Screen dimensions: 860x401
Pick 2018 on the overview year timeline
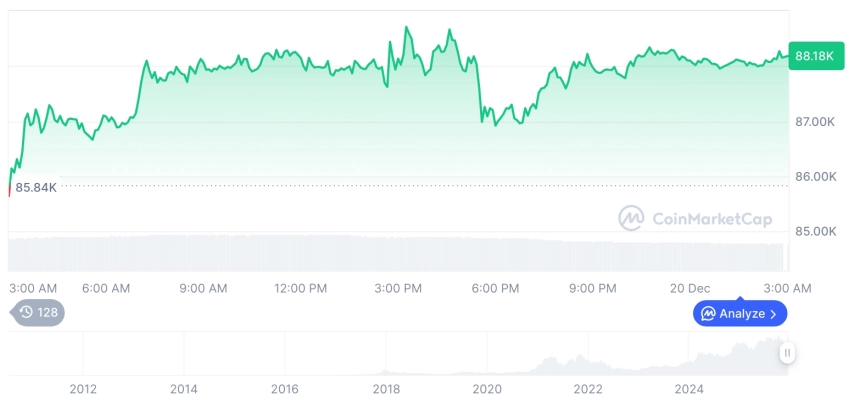pos(386,389)
